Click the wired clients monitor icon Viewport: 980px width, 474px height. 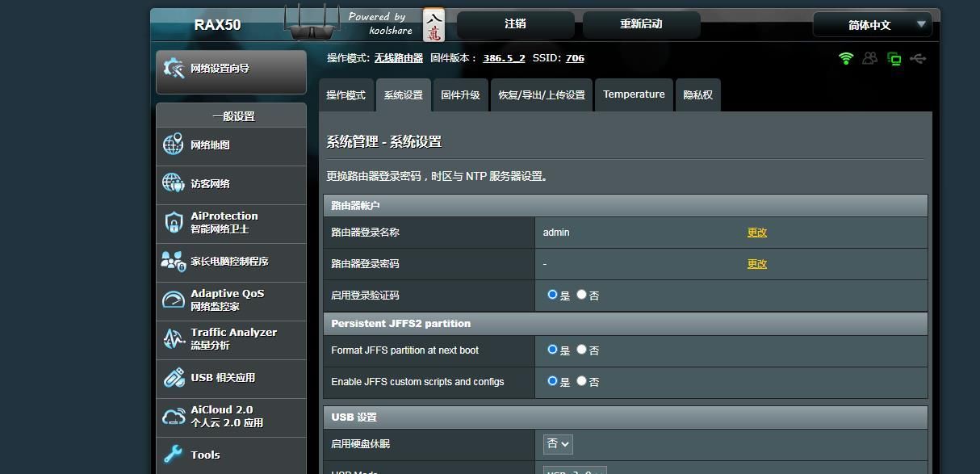[x=894, y=58]
